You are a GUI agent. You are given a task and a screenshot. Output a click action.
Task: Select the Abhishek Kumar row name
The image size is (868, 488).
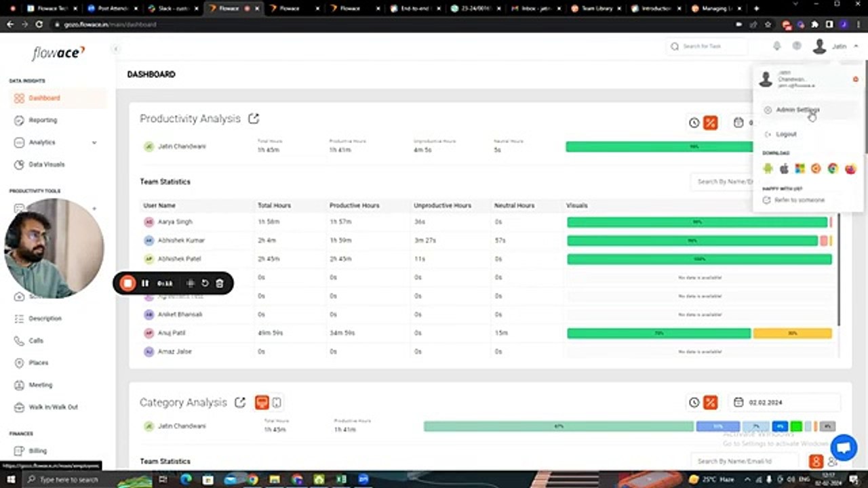tap(181, 241)
